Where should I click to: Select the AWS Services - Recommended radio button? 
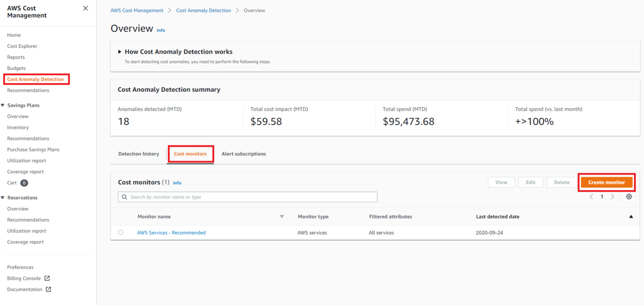click(120, 233)
